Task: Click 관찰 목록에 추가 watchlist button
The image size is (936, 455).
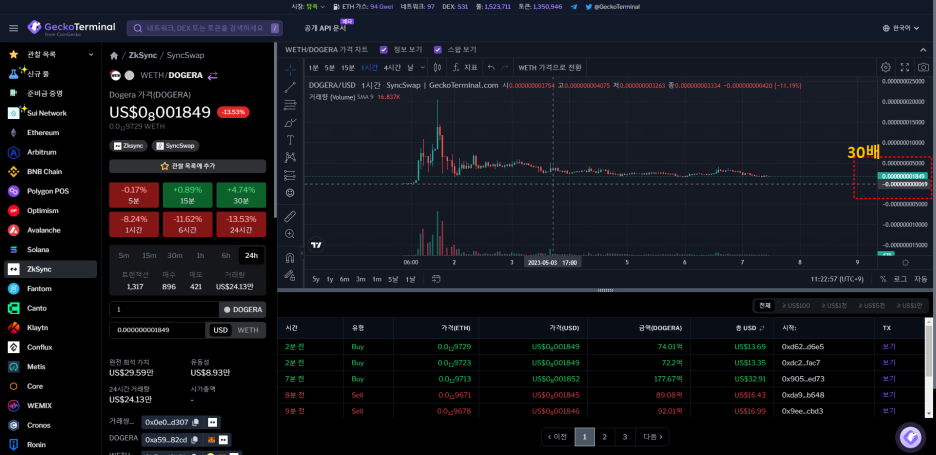Action: [187, 166]
